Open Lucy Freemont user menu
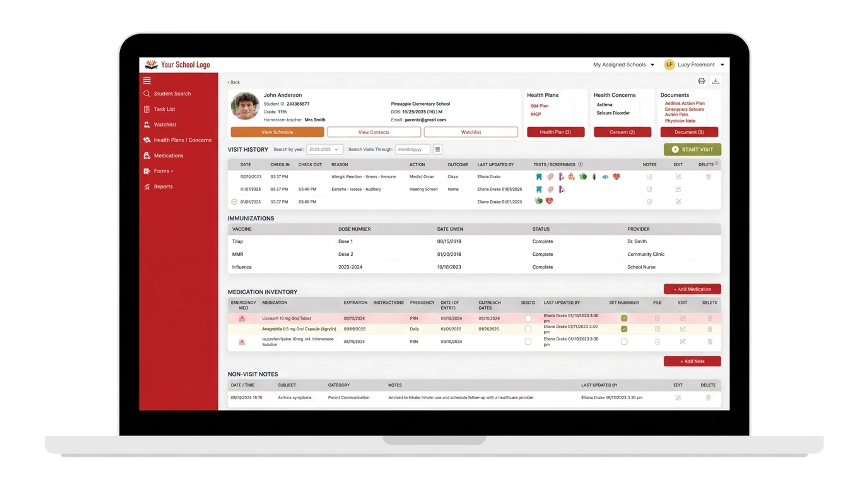 coord(694,64)
